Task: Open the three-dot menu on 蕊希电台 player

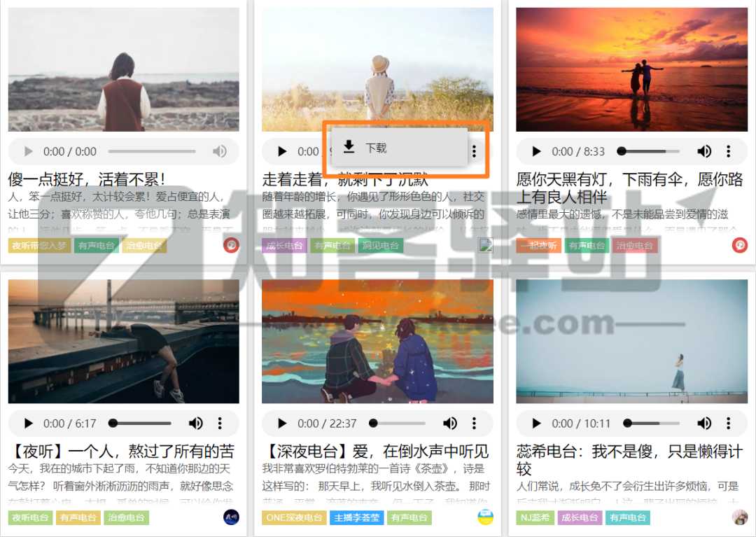Action: [x=728, y=423]
